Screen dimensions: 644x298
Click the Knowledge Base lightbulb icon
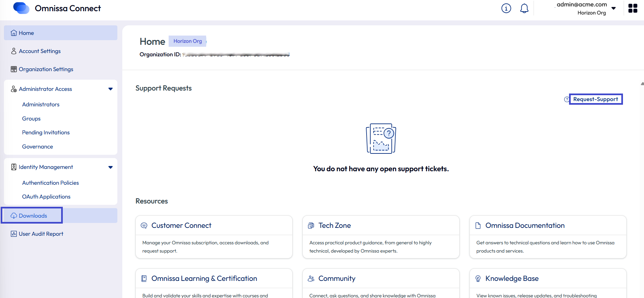click(478, 279)
